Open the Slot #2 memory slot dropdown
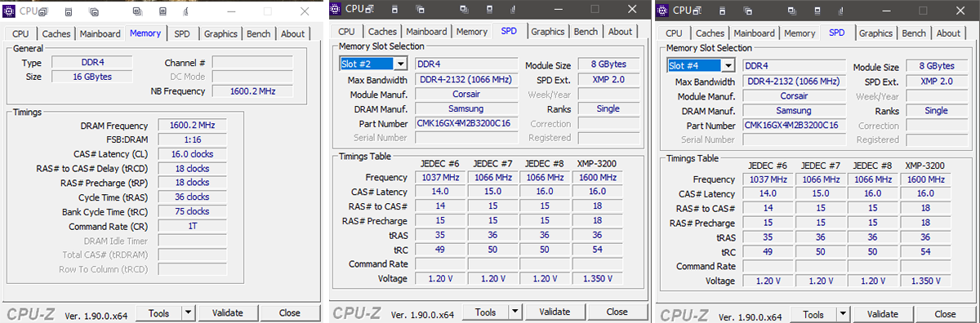 [x=400, y=64]
